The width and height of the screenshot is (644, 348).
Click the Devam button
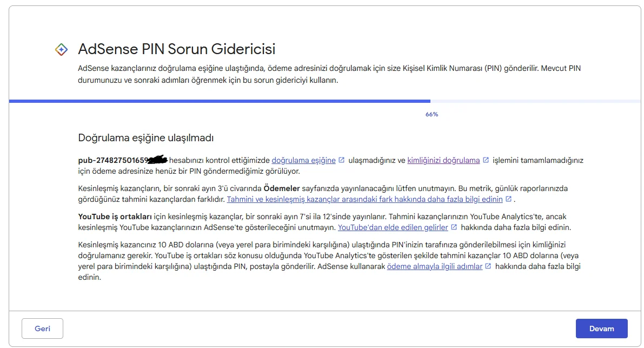[x=601, y=329]
